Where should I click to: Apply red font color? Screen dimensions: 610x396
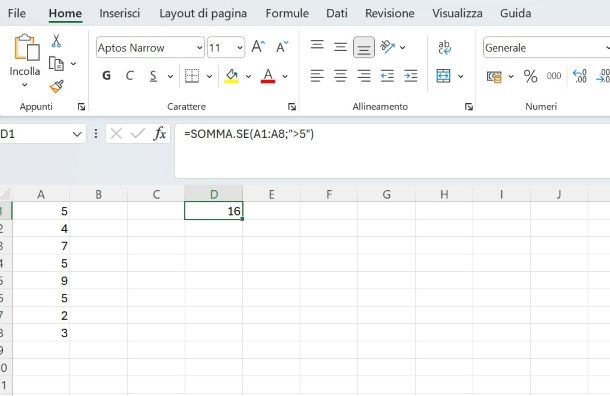[268, 76]
